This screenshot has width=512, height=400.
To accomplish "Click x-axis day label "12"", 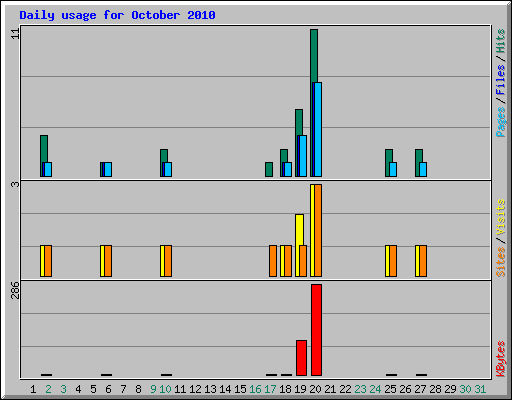I will pos(195,389).
